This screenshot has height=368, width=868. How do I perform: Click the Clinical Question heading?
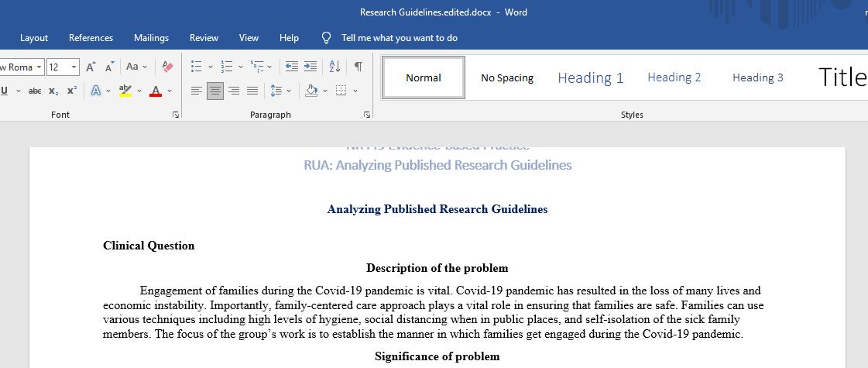click(149, 246)
